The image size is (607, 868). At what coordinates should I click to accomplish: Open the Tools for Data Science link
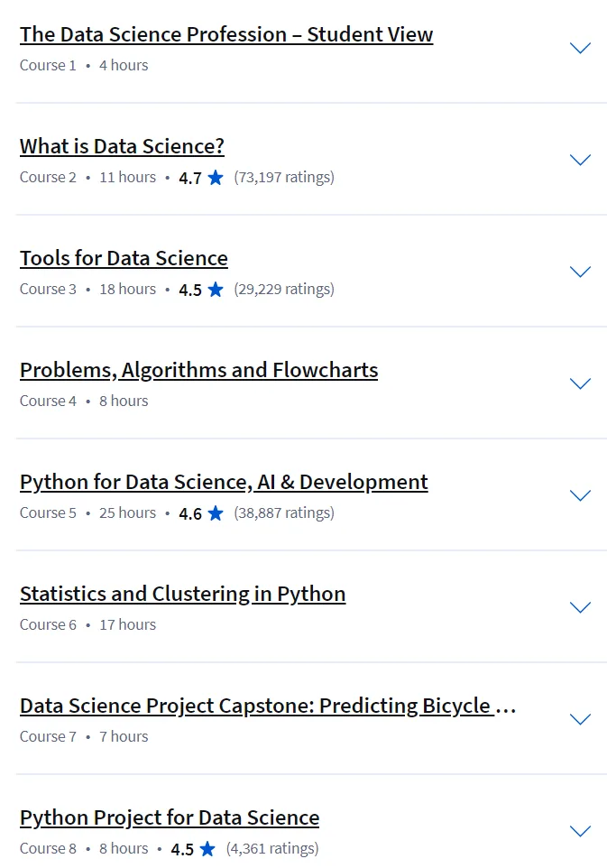(124, 258)
